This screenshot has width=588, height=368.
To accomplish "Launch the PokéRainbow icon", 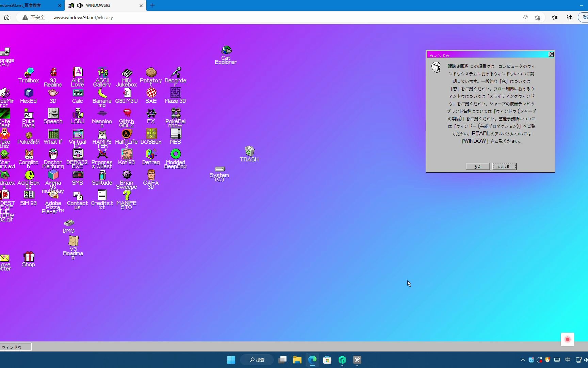I will pos(176,118).
